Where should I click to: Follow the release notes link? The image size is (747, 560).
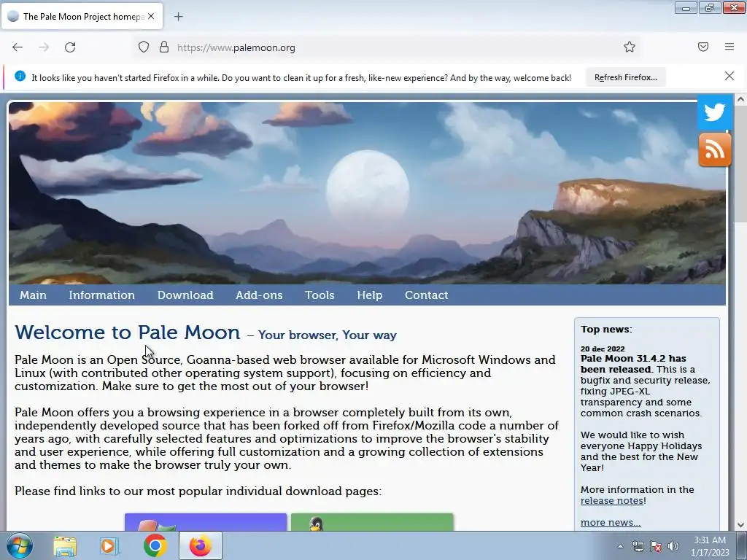coord(612,500)
